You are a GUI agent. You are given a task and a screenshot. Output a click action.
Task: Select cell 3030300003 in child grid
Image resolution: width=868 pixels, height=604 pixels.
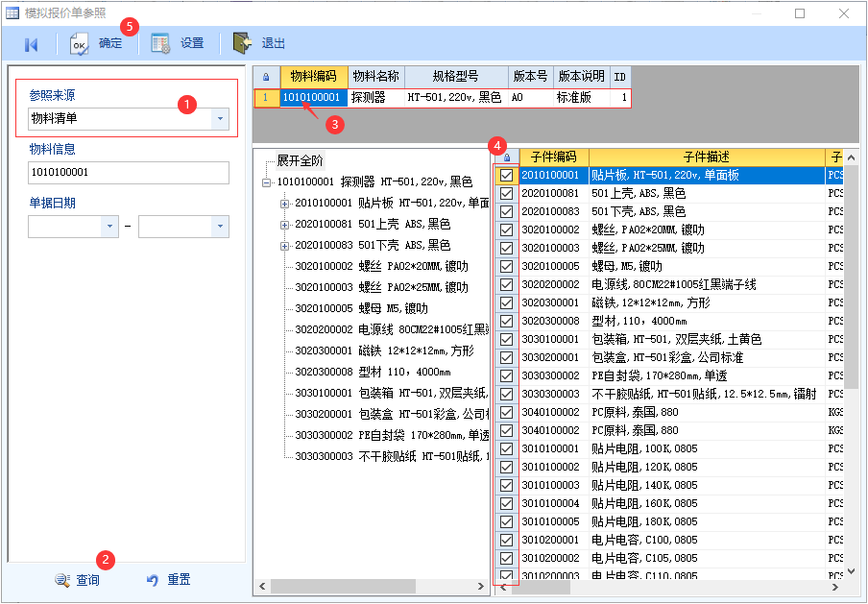pos(554,394)
